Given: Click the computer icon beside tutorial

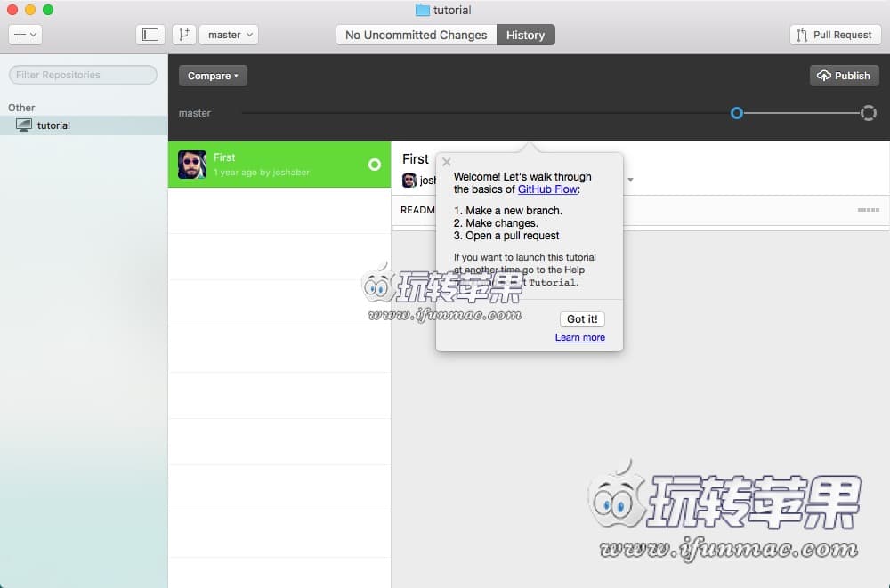Looking at the screenshot, I should click(24, 125).
